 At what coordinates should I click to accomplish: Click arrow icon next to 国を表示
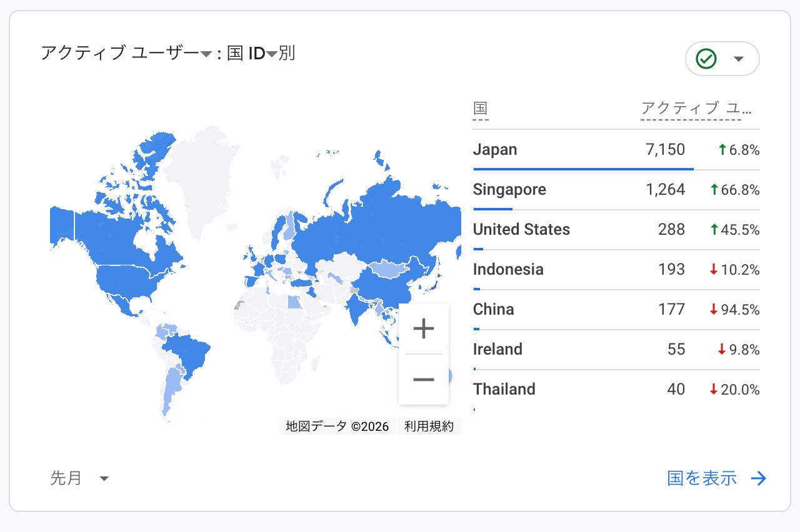pos(758,478)
